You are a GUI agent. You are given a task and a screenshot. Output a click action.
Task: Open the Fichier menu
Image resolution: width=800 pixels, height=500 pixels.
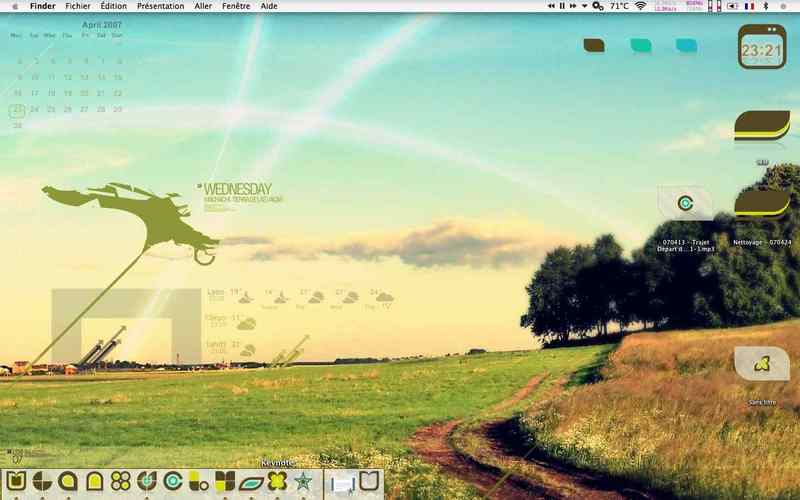click(x=78, y=6)
